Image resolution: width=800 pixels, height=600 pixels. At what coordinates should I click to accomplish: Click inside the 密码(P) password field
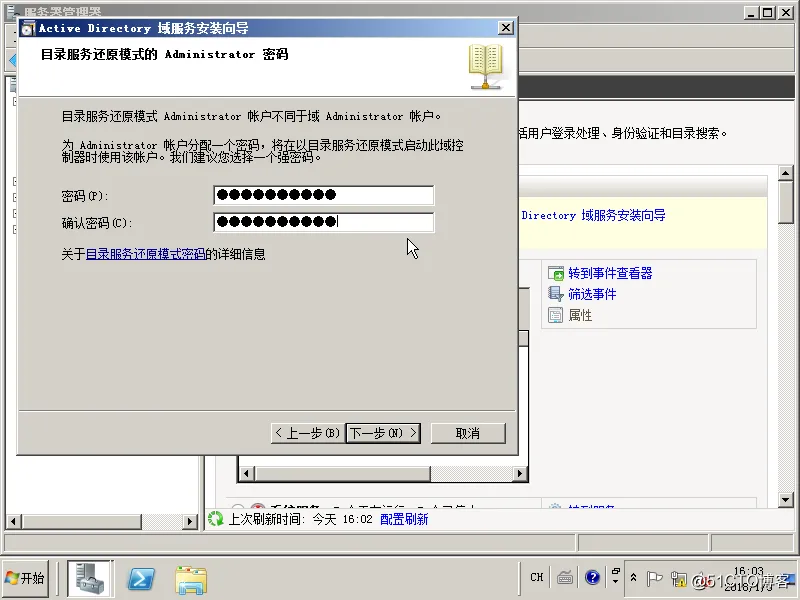point(320,196)
